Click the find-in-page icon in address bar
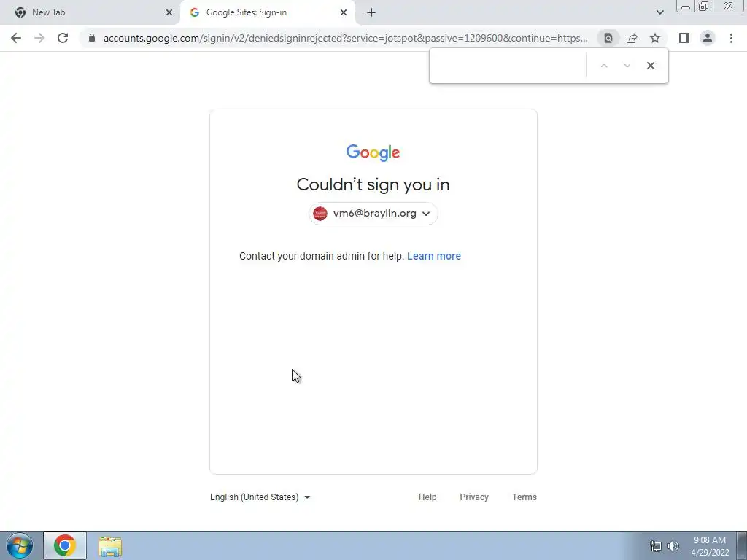747x560 pixels. pos(608,38)
